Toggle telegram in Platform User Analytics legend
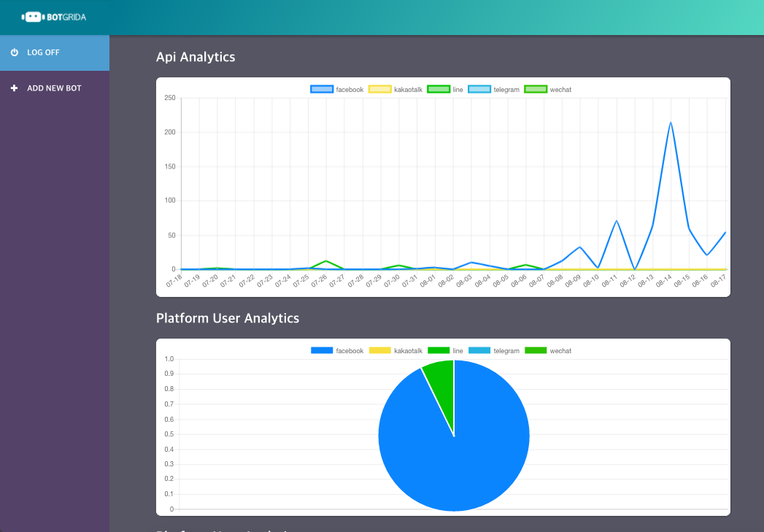The image size is (764, 532). (494, 351)
